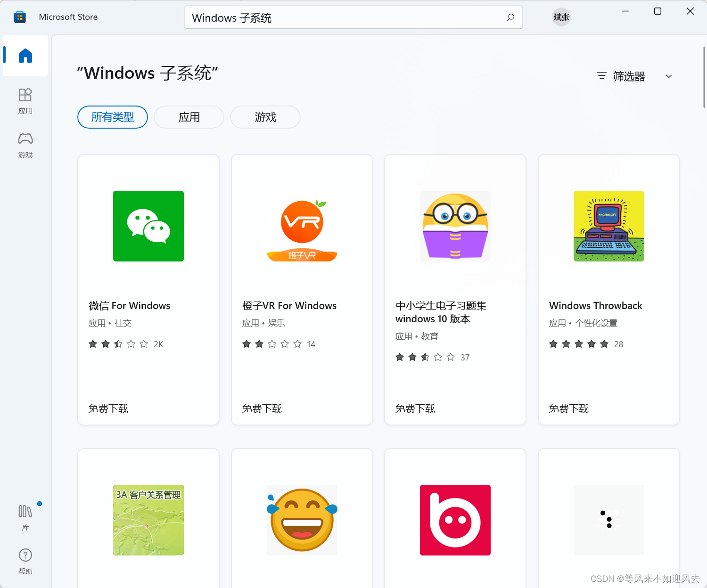Open the Microsoft Store logo icon
This screenshot has height=588, width=707.
point(19,16)
